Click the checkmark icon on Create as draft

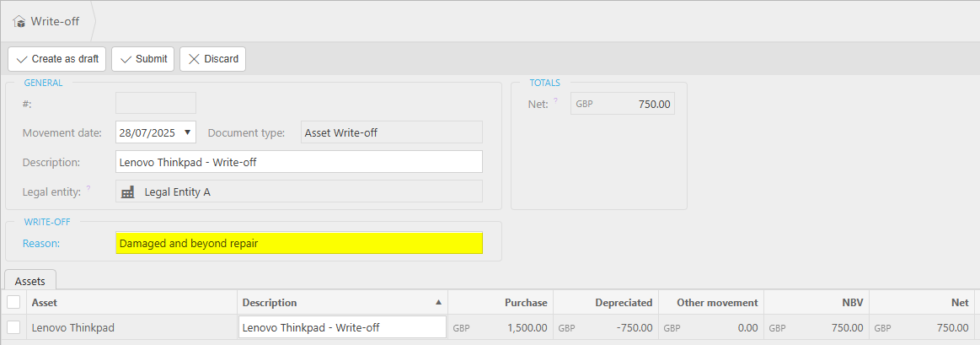point(22,59)
